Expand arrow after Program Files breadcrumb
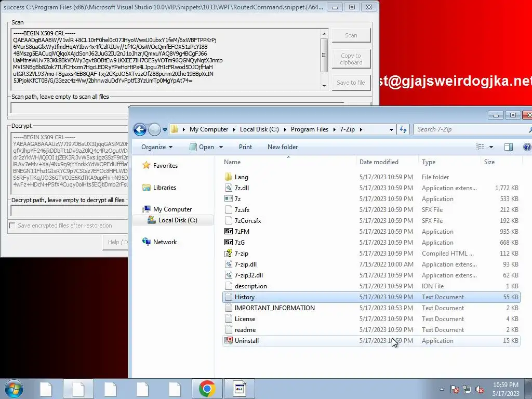Image resolution: width=532 pixels, height=399 pixels. (x=334, y=129)
